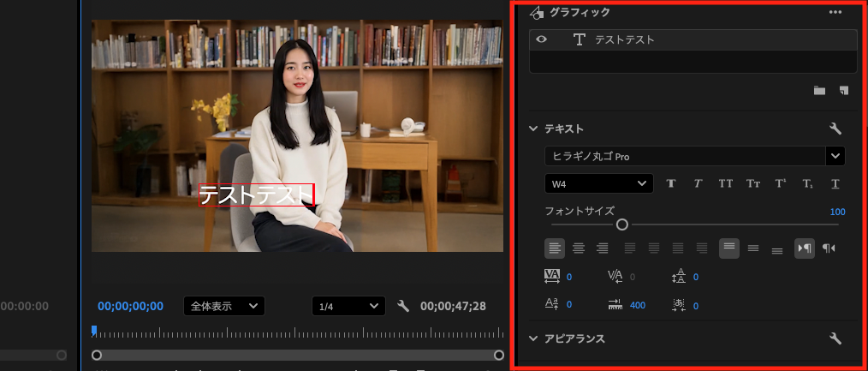The width and height of the screenshot is (868, 371).
Task: Click the faux bold text style icon
Action: [x=671, y=183]
